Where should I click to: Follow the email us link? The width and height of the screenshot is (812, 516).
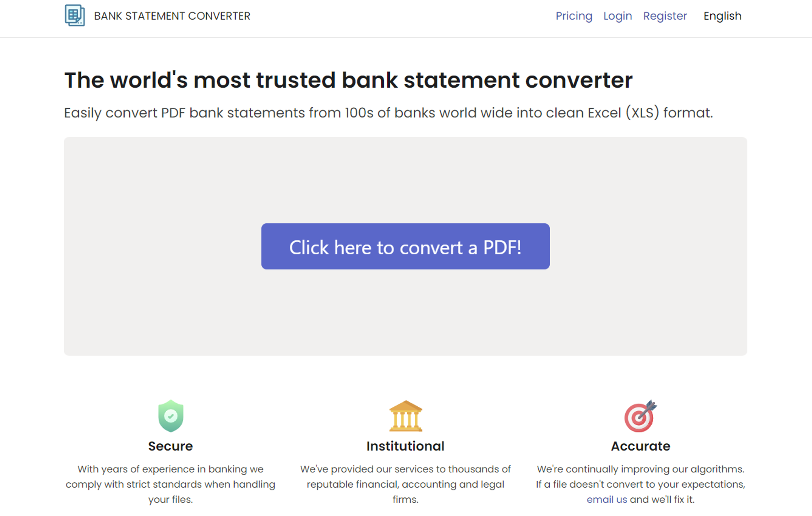607,499
